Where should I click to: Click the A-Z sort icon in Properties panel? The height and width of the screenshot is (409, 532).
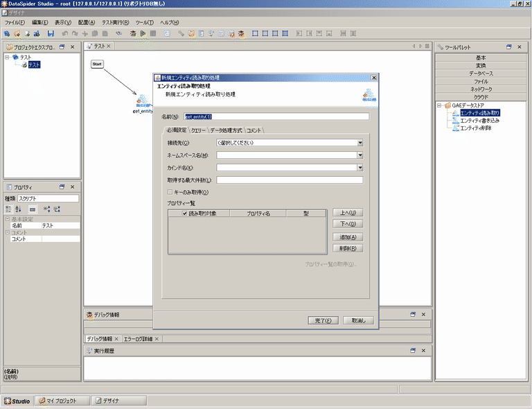coord(18,209)
